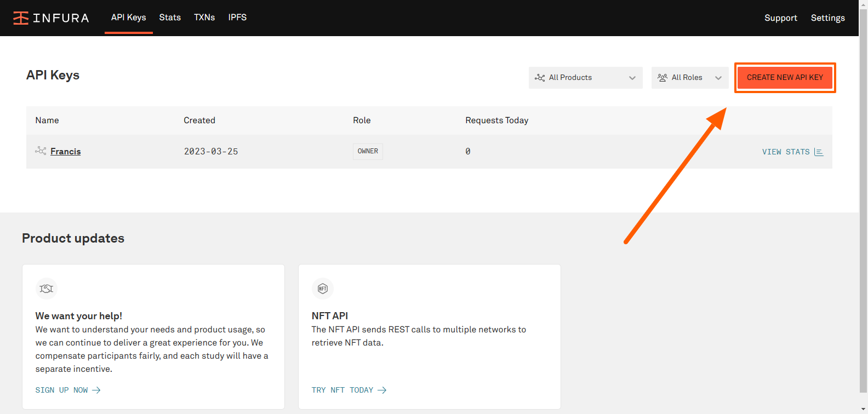The height and width of the screenshot is (414, 868).
Task: Click the Infura logo icon
Action: [21, 18]
